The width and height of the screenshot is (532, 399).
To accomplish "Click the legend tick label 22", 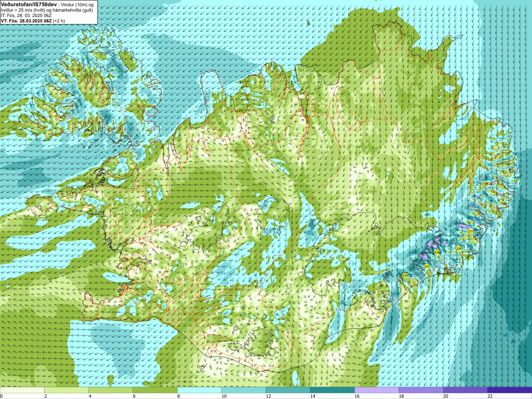I will (x=490, y=396).
